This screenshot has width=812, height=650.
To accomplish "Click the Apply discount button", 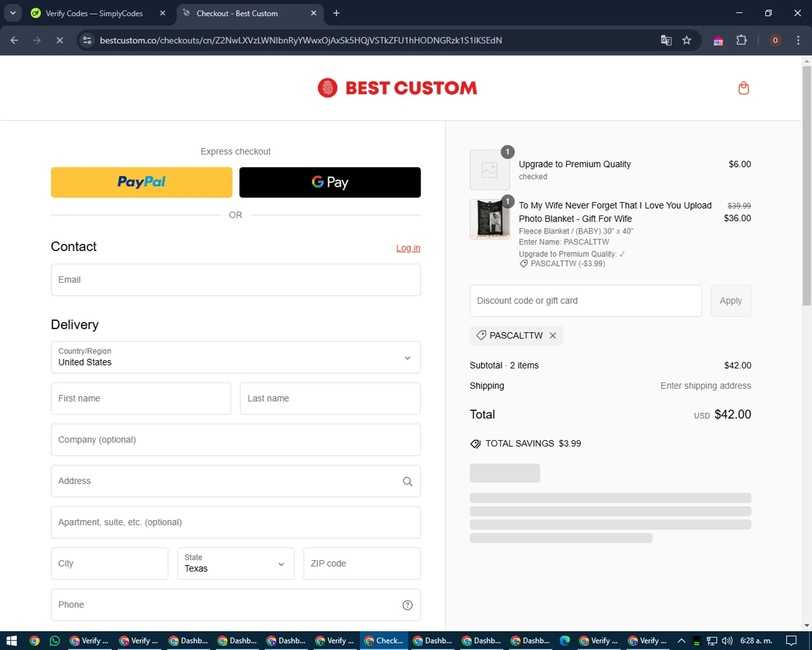I will tap(731, 301).
